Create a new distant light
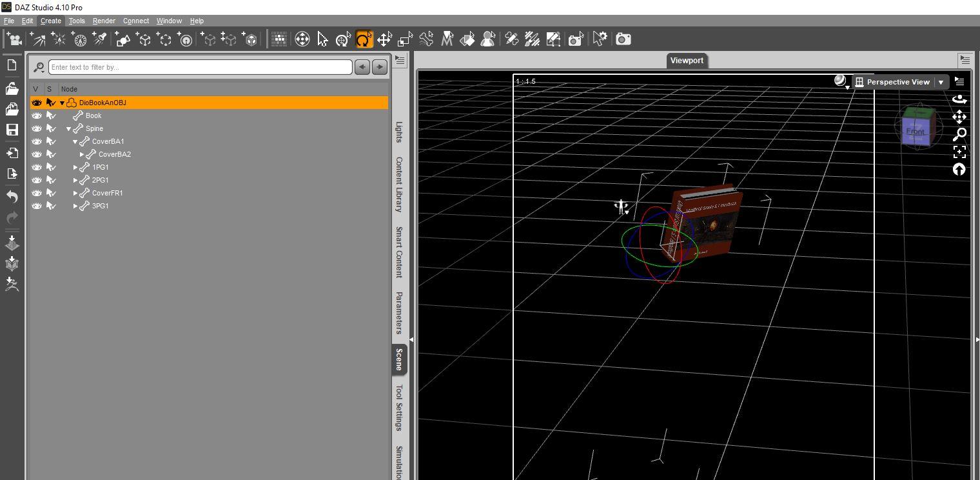This screenshot has width=980, height=480. click(37, 39)
